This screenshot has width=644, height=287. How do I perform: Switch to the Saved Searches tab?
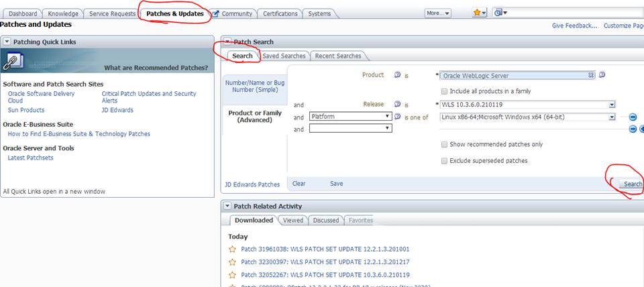284,56
